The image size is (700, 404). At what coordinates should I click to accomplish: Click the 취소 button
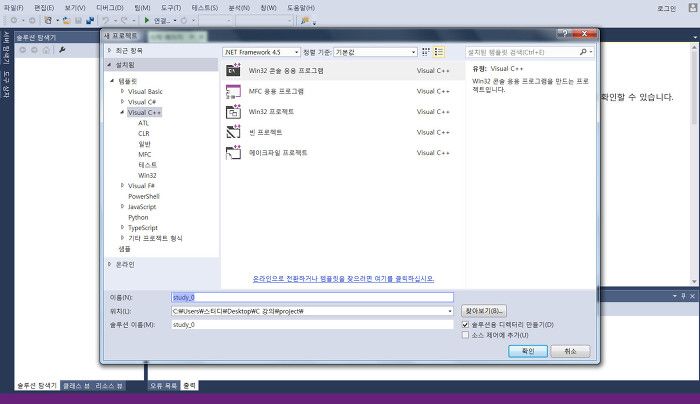[570, 351]
